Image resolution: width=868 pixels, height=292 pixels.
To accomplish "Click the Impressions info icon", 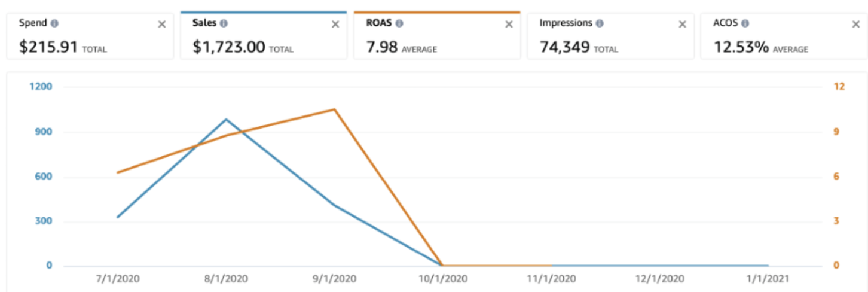I will tap(599, 23).
